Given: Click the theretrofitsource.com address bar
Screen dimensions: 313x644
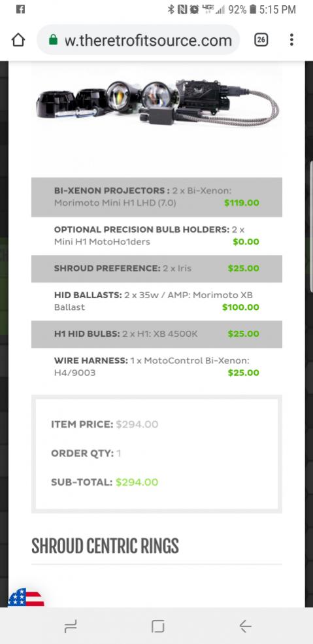Looking at the screenshot, I should [139, 40].
